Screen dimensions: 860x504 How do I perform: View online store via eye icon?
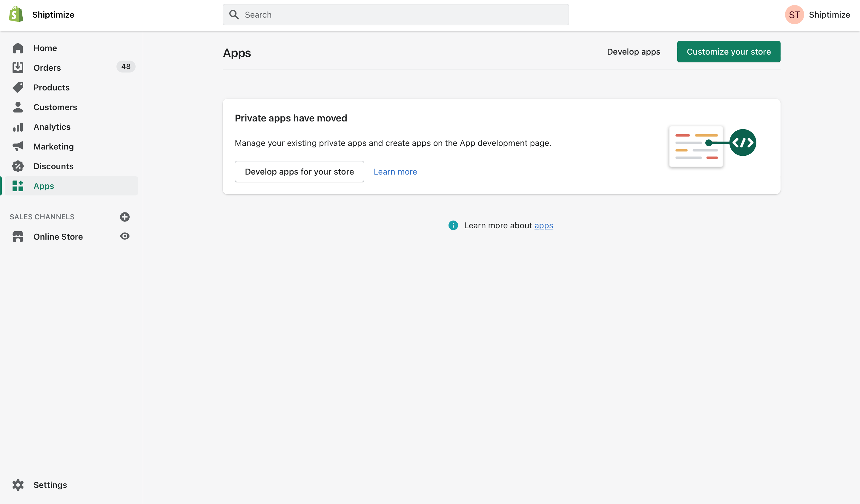pyautogui.click(x=125, y=236)
